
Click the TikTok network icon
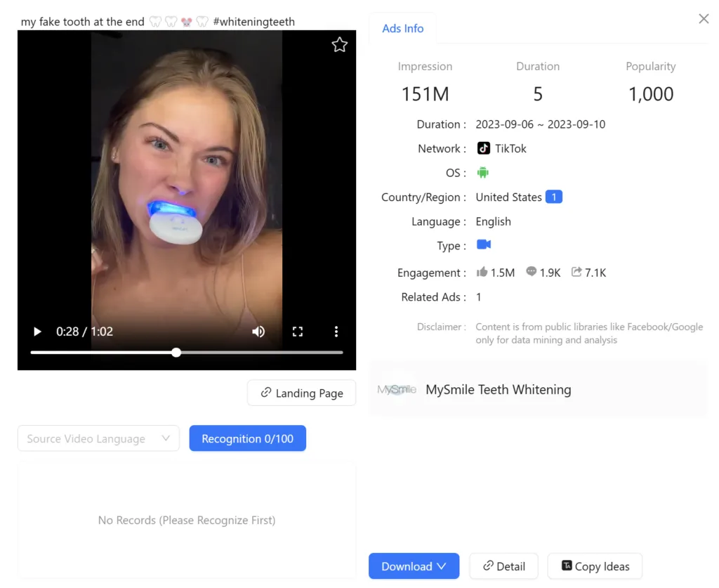[x=484, y=148]
